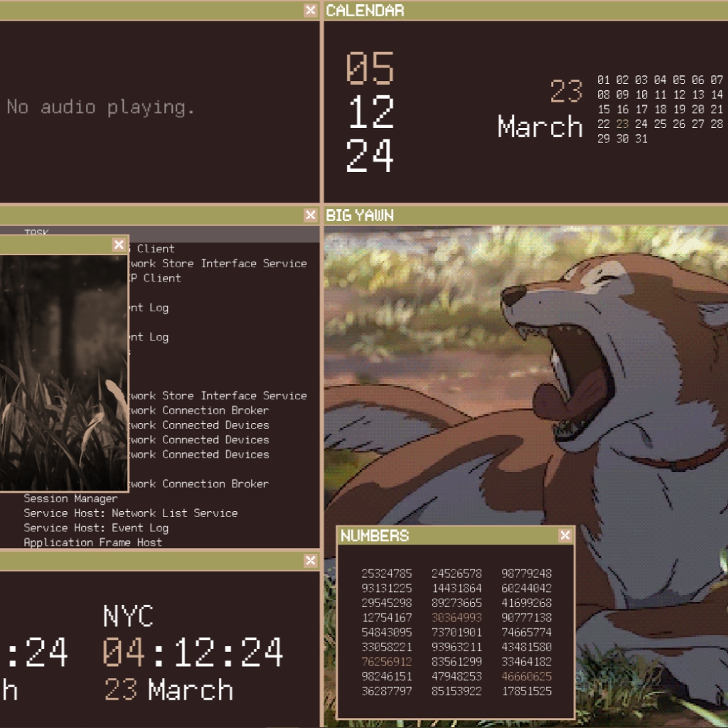Select 'Service Host: Network List Service' row
Image resolution: width=728 pixels, height=728 pixels.
click(131, 513)
